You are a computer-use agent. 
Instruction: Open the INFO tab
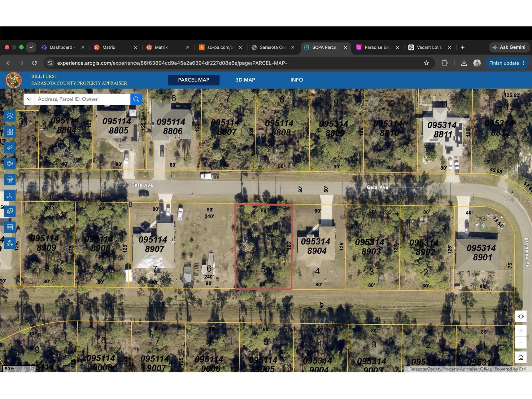297,80
